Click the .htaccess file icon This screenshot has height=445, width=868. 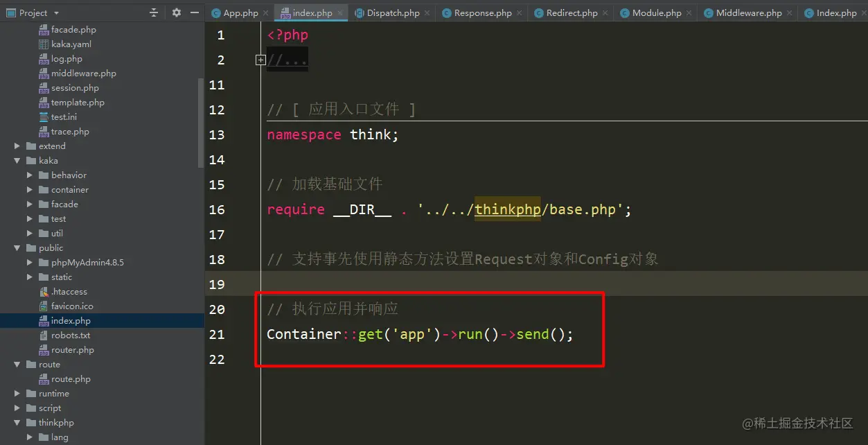[44, 292]
